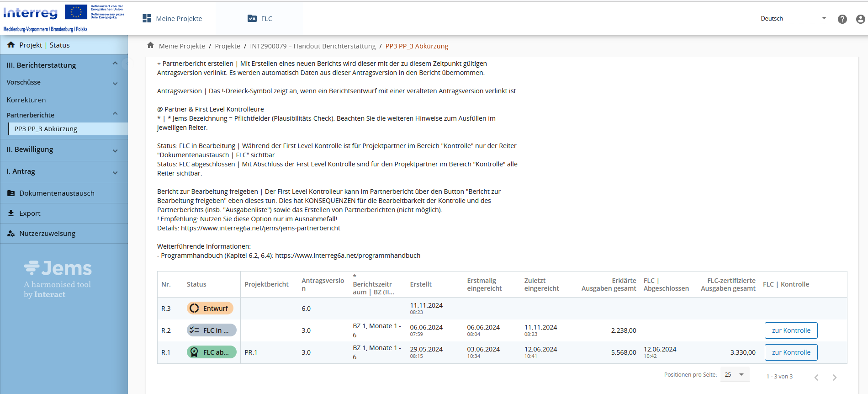Click zur Kontrolle for report R.1
Image resolution: width=868 pixels, height=394 pixels.
coord(791,352)
